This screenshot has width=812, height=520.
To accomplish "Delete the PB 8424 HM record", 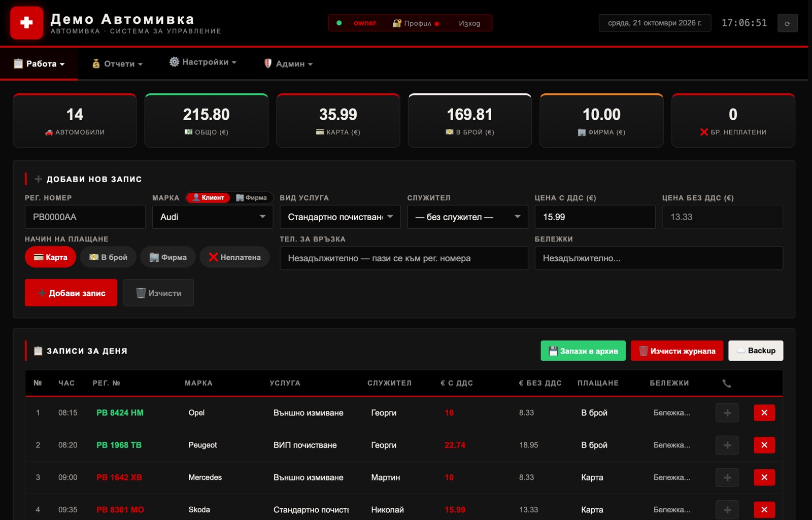I will click(764, 413).
